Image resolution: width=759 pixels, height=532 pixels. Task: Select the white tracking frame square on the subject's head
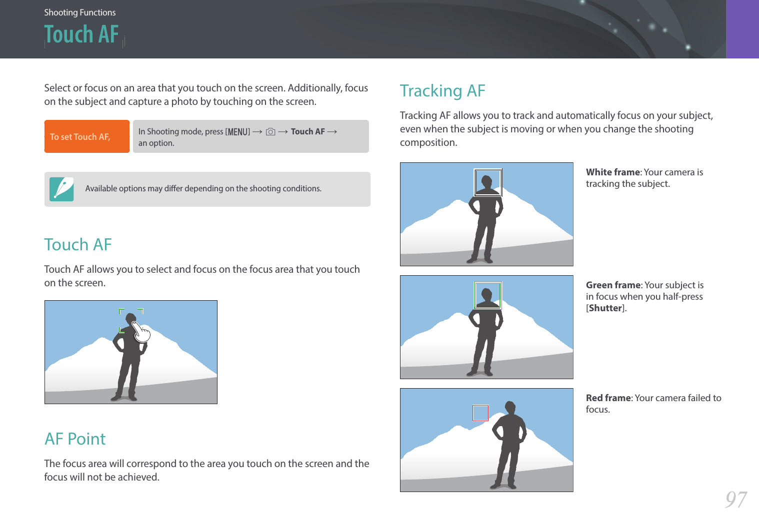coord(488,182)
